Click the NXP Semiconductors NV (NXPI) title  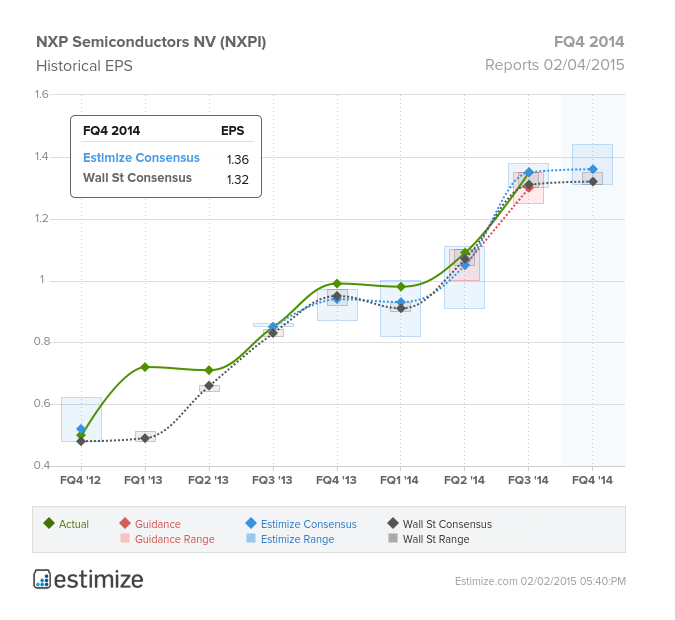[x=151, y=42]
